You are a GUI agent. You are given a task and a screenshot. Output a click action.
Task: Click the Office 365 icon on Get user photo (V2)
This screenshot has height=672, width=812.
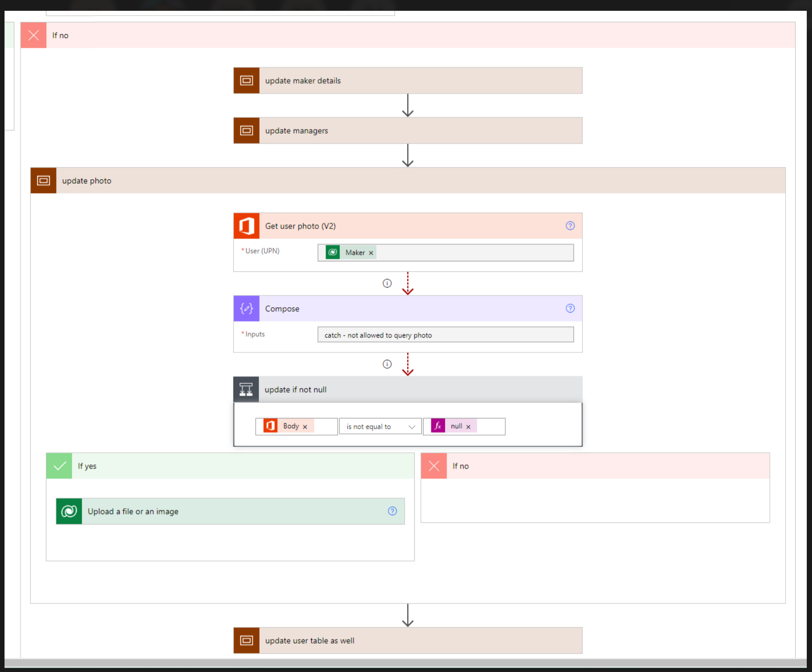246,226
